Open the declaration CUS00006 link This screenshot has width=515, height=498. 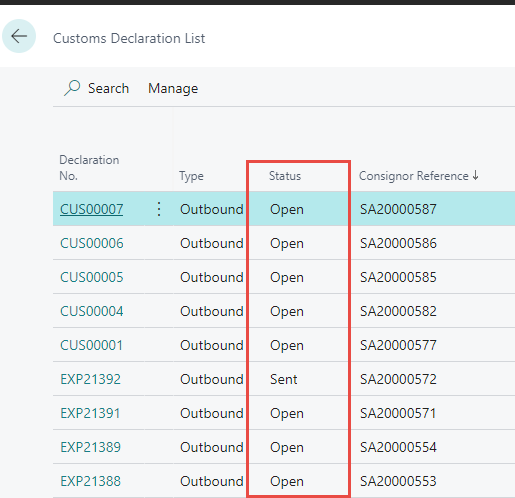click(x=92, y=243)
